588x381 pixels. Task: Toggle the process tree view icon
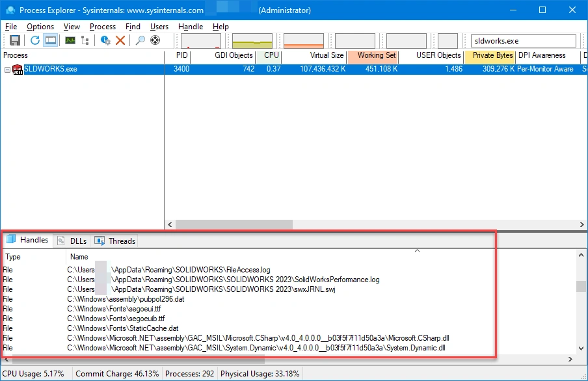point(85,40)
